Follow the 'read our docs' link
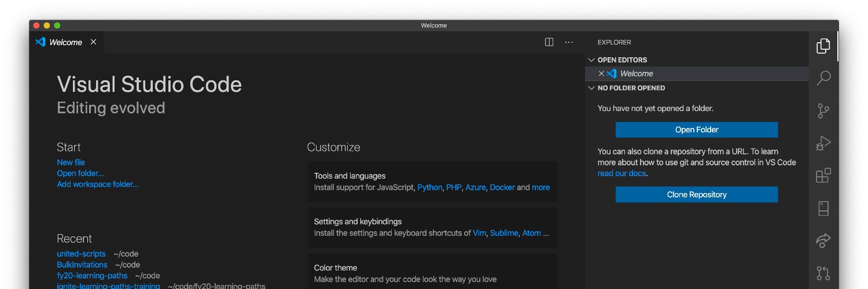The height and width of the screenshot is (289, 868). (621, 173)
